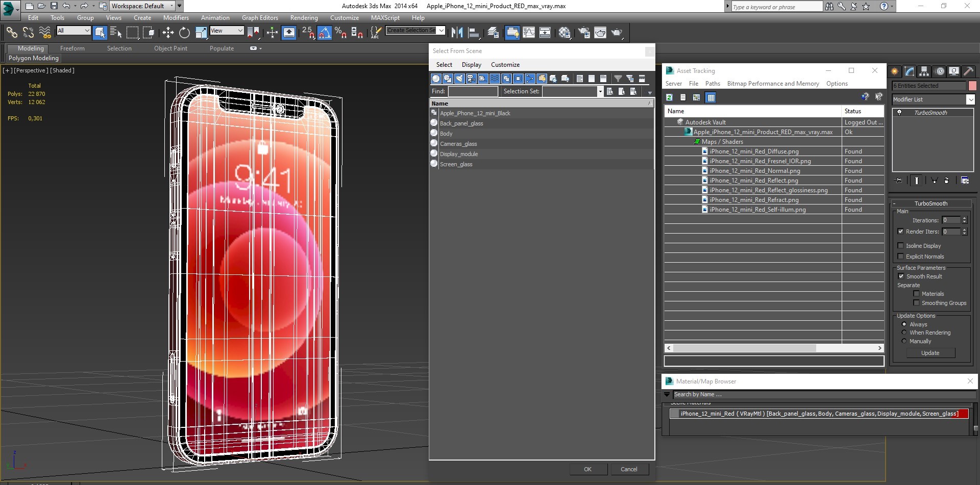980x485 pixels.
Task: Click Cancel in Select From Scene
Action: click(628, 469)
